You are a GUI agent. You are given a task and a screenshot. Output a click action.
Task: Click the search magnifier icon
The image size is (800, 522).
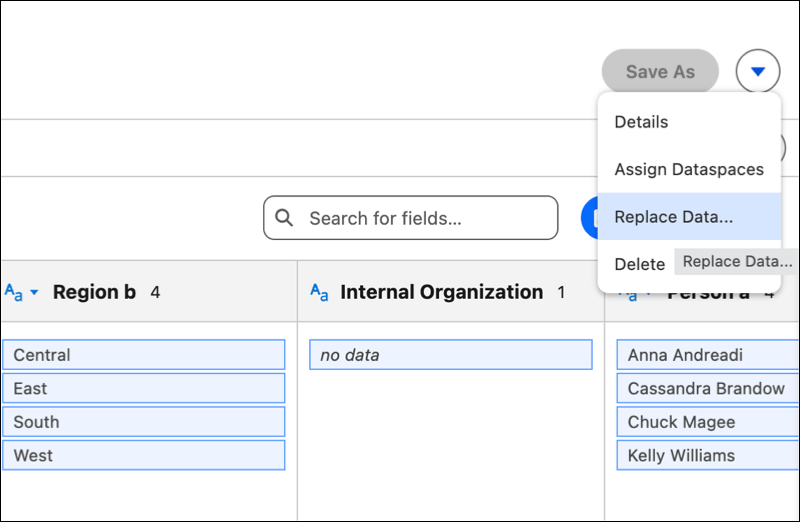284,218
